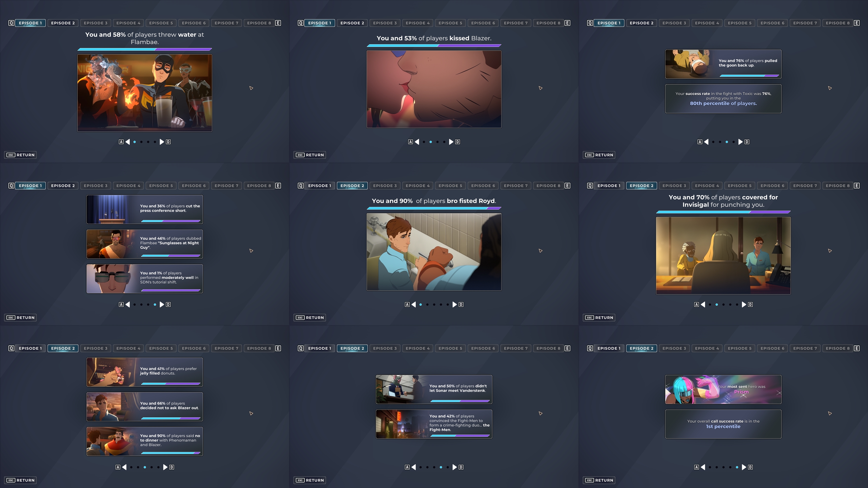Screen dimensions: 868x488
Task: Select the 'cut the press conference short' card
Action: (145, 209)
